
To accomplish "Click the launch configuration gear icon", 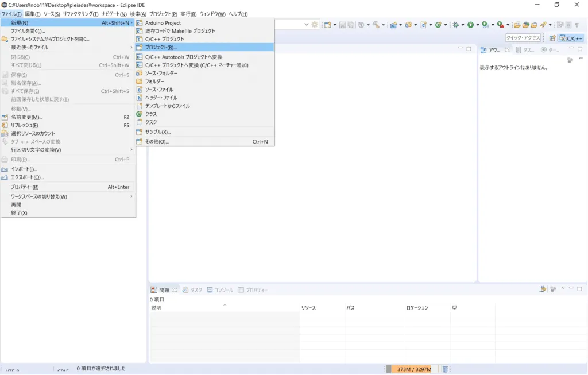I will pyautogui.click(x=315, y=25).
